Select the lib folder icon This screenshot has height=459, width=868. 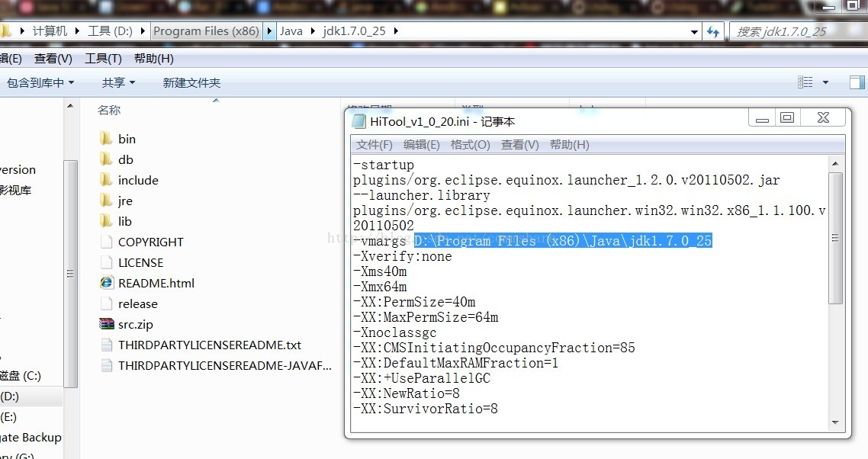coord(106,221)
